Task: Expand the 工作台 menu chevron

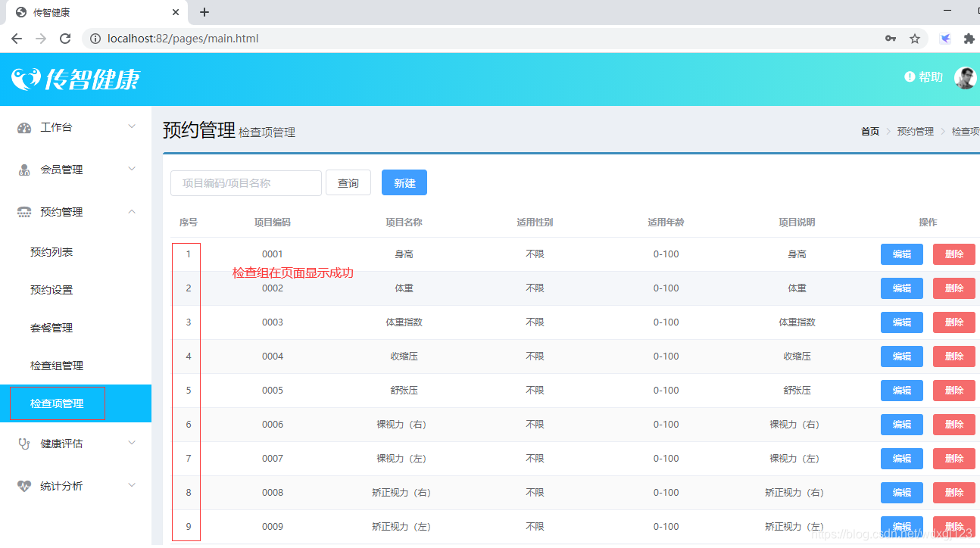Action: click(132, 126)
